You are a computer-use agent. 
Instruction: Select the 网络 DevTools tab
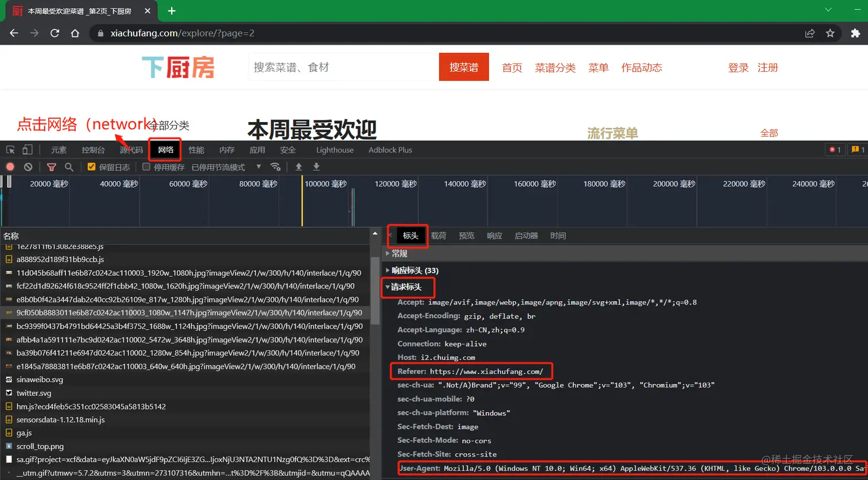(165, 150)
